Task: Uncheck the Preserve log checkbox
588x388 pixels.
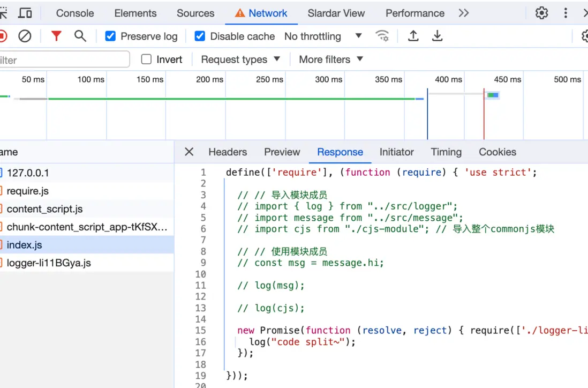Action: tap(110, 36)
